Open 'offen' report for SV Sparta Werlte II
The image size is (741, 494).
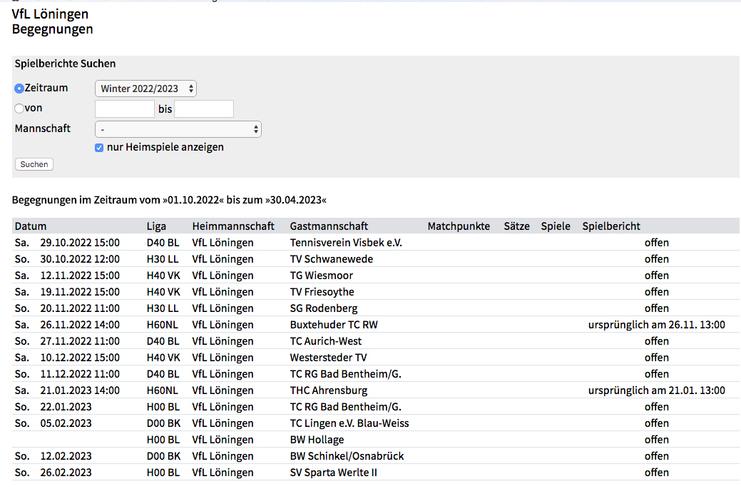point(656,472)
